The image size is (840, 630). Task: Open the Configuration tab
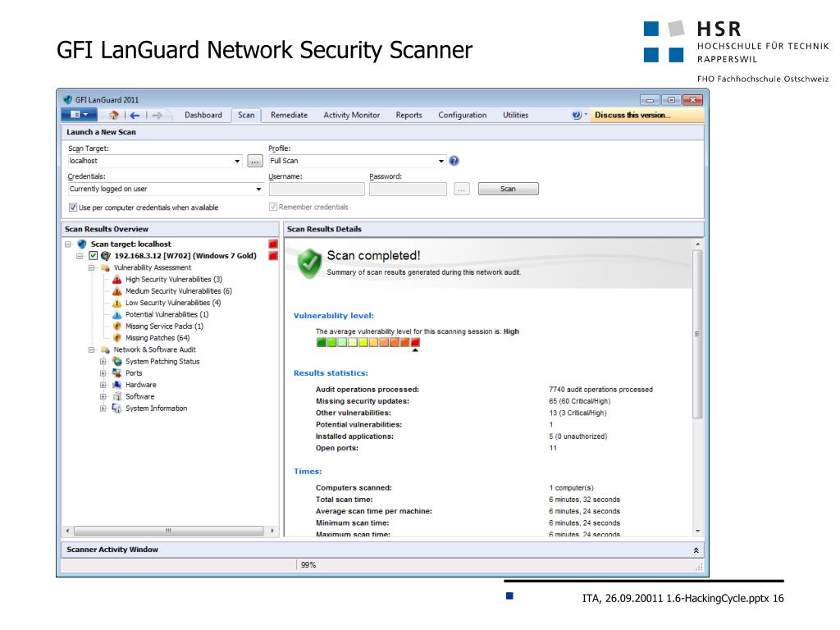coord(463,115)
